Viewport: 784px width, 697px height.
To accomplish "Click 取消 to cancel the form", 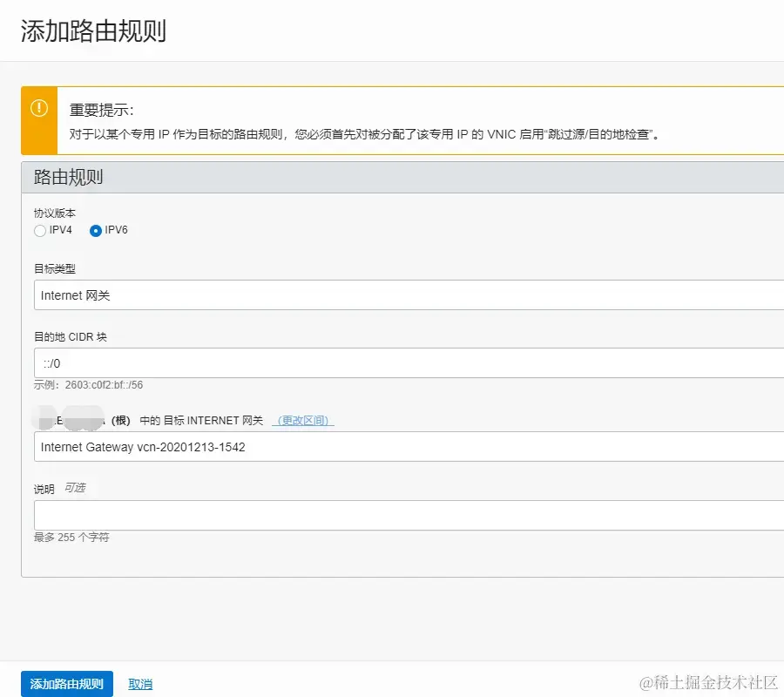I will (140, 684).
